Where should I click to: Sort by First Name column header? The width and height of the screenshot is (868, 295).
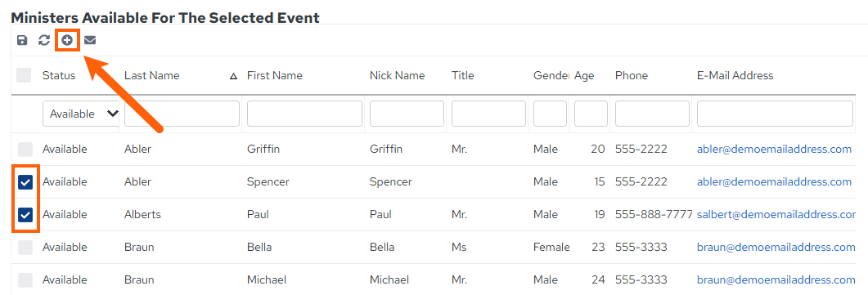coord(275,76)
